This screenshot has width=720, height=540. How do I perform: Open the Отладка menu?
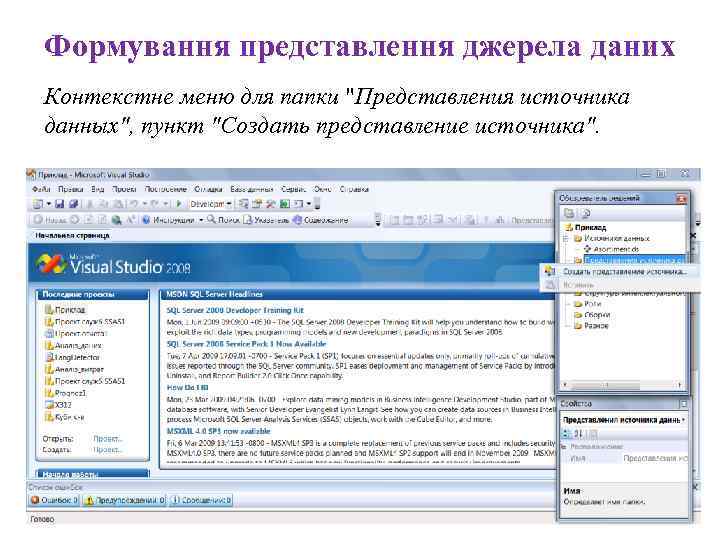click(x=208, y=189)
